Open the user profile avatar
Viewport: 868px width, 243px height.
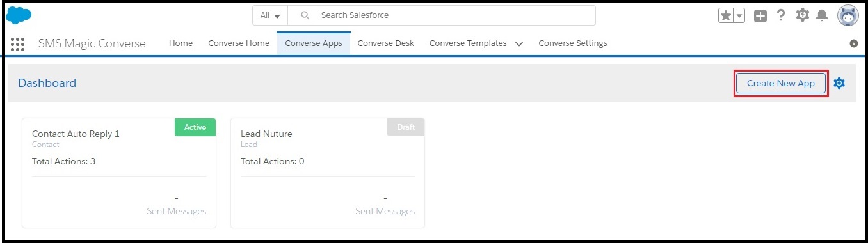(x=848, y=15)
